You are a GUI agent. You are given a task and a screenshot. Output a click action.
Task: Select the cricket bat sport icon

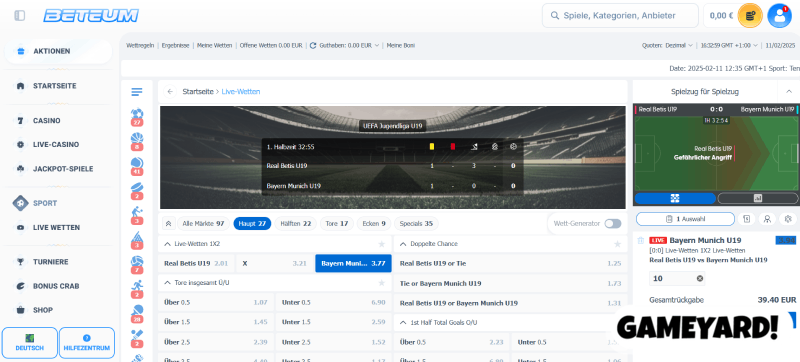pyautogui.click(x=137, y=338)
